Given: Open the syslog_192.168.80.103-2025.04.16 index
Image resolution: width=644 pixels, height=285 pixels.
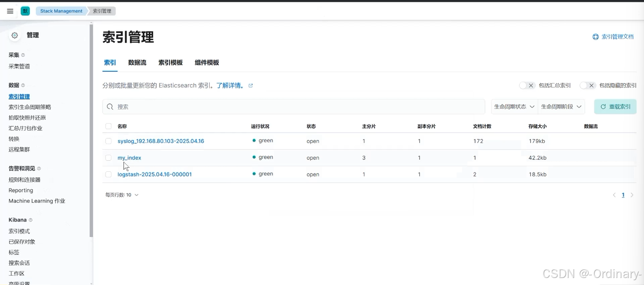Looking at the screenshot, I should [x=161, y=141].
